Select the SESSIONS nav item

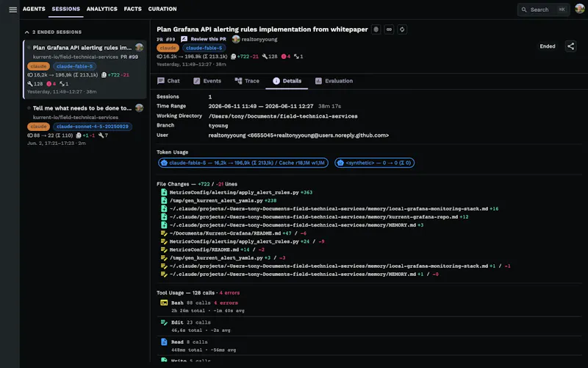pyautogui.click(x=65, y=9)
